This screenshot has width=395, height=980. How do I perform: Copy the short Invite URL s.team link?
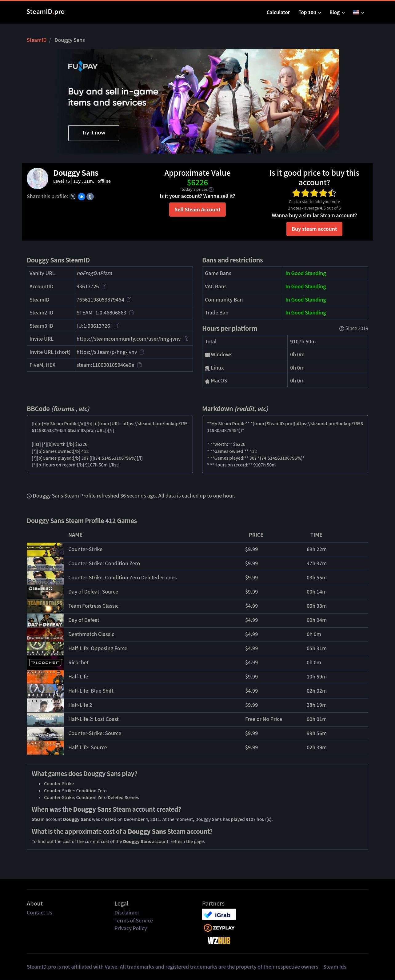pos(142,352)
